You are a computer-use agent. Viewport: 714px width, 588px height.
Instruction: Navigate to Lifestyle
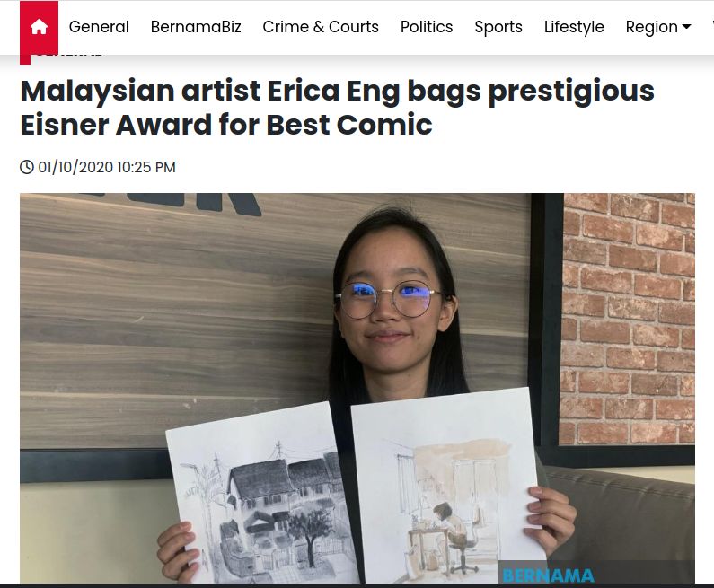(574, 27)
